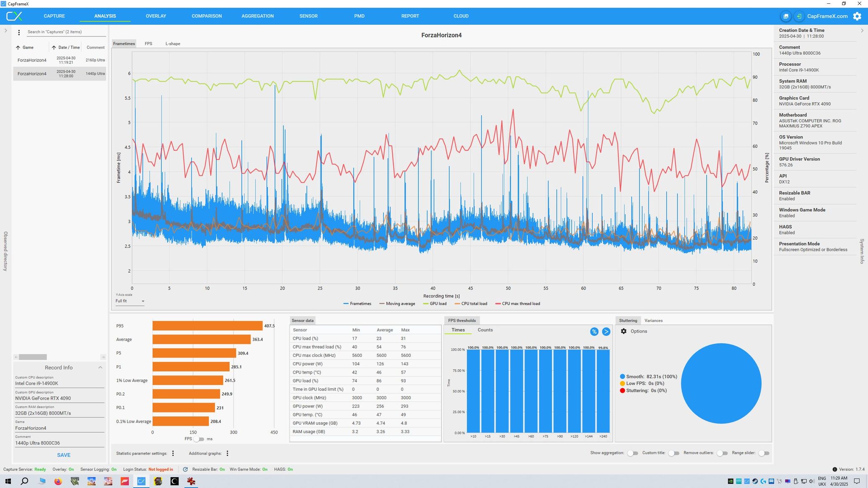Click the Comment field in Record Info
Viewport: 868px width, 488px height.
click(59, 443)
